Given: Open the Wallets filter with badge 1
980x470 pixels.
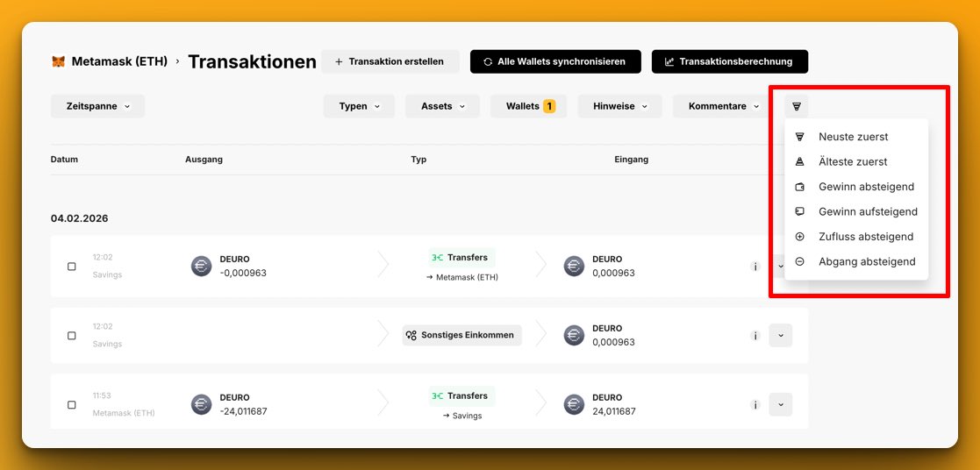Looking at the screenshot, I should coord(529,106).
